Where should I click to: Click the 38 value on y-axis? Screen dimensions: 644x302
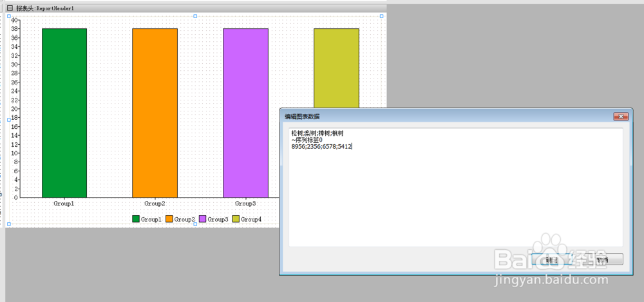click(x=14, y=29)
